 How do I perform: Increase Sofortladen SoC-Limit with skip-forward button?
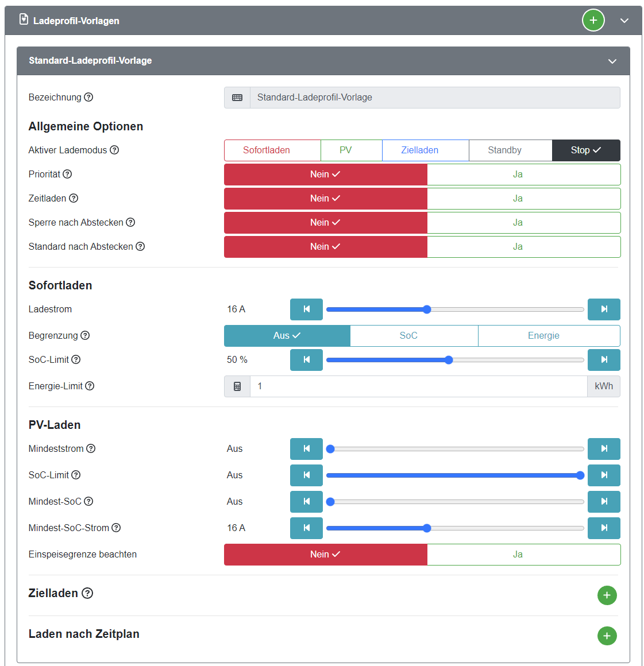coord(604,360)
